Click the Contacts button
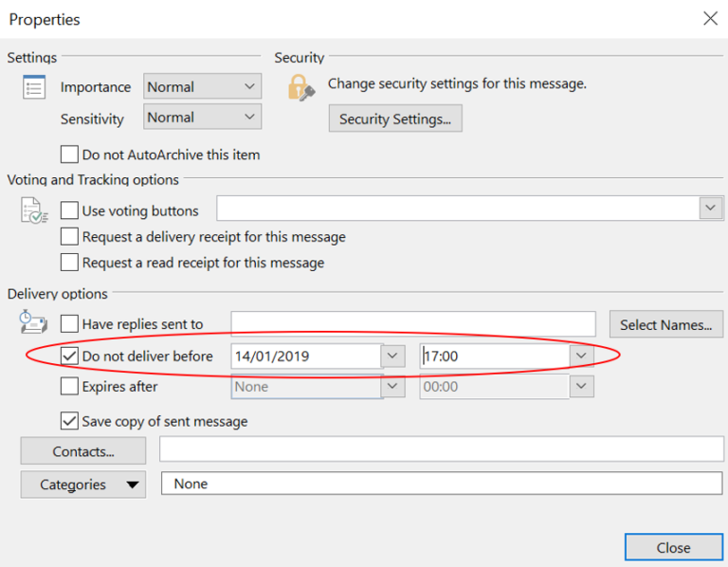This screenshot has height=567, width=728. click(83, 451)
